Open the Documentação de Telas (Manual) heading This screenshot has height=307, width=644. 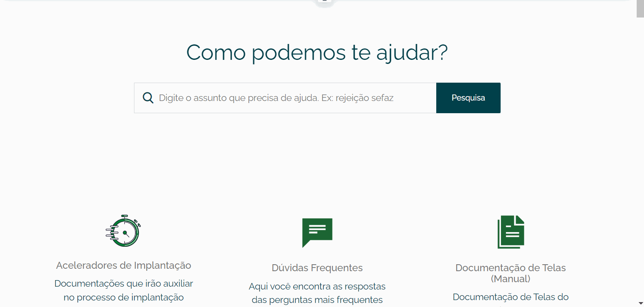pos(511,273)
